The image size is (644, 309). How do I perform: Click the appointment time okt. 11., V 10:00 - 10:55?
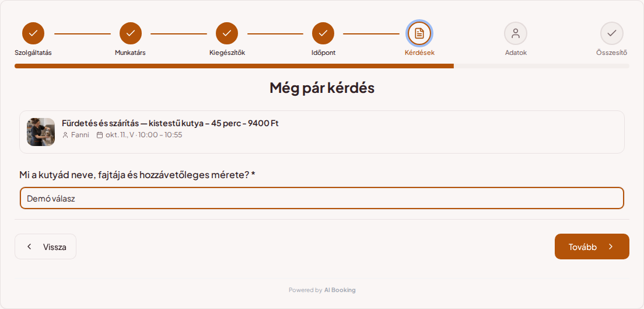pyautogui.click(x=143, y=135)
